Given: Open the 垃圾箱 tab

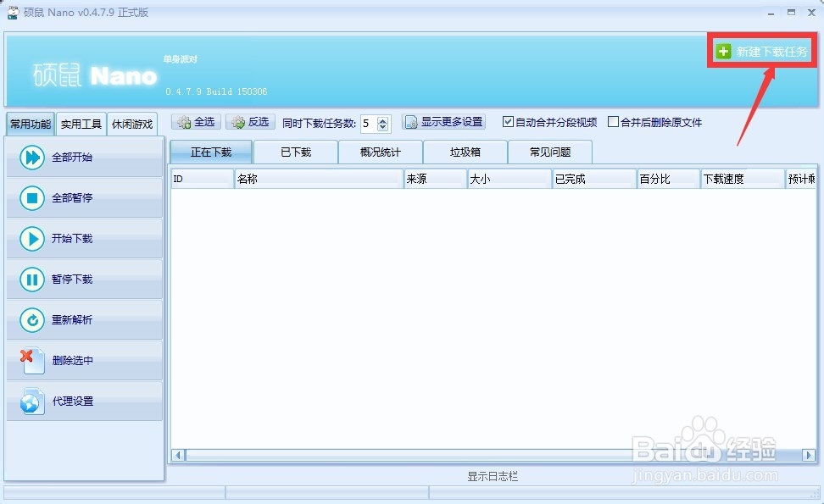Looking at the screenshot, I should [465, 152].
